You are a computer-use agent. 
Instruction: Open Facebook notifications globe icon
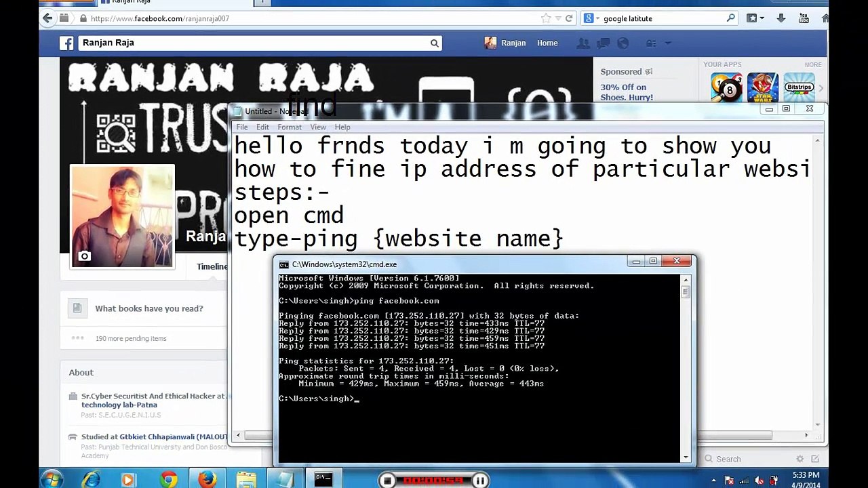[x=623, y=43]
